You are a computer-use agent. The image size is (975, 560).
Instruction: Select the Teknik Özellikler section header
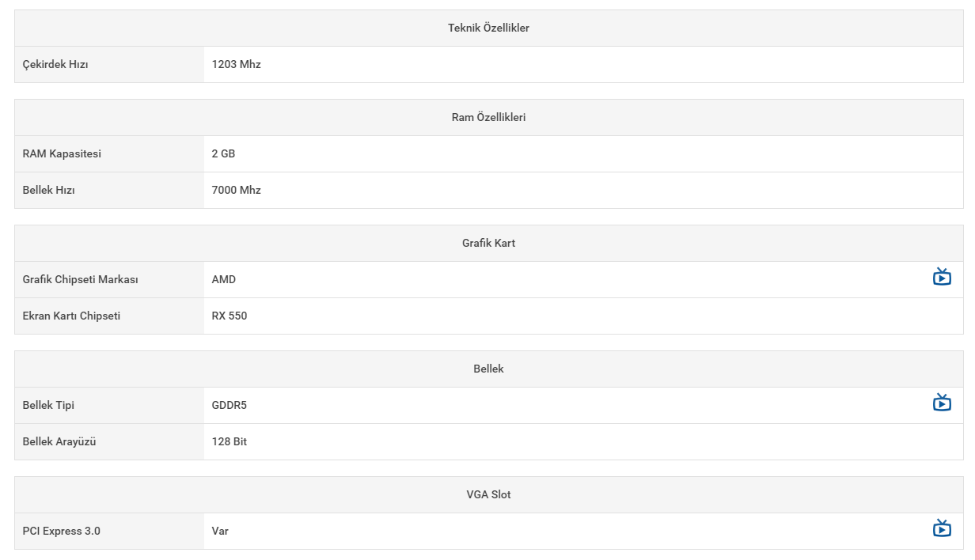[488, 28]
